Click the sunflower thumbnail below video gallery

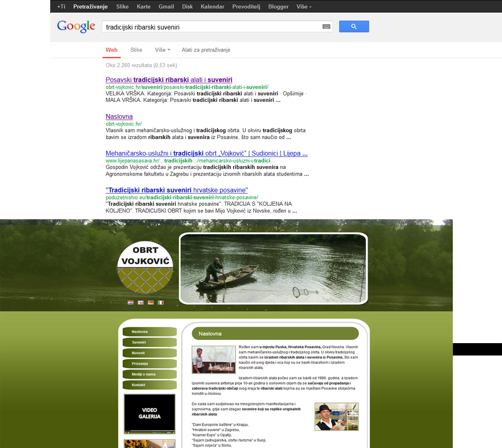[150, 444]
